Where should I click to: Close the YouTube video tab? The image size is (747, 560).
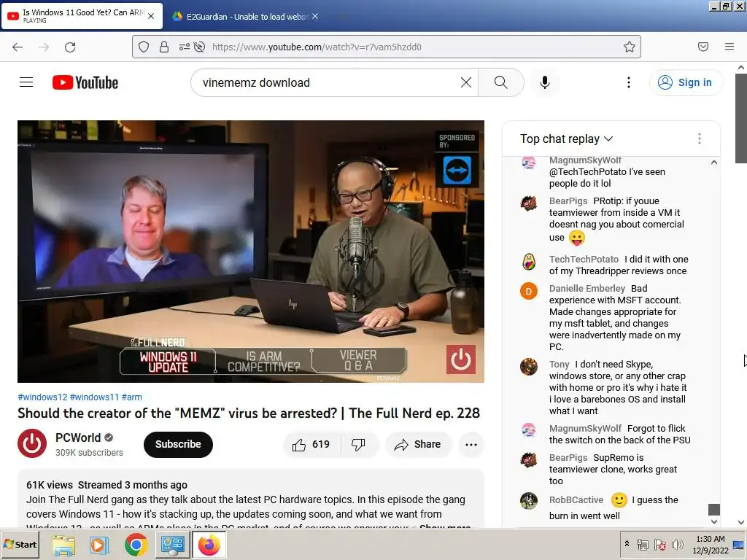(151, 16)
